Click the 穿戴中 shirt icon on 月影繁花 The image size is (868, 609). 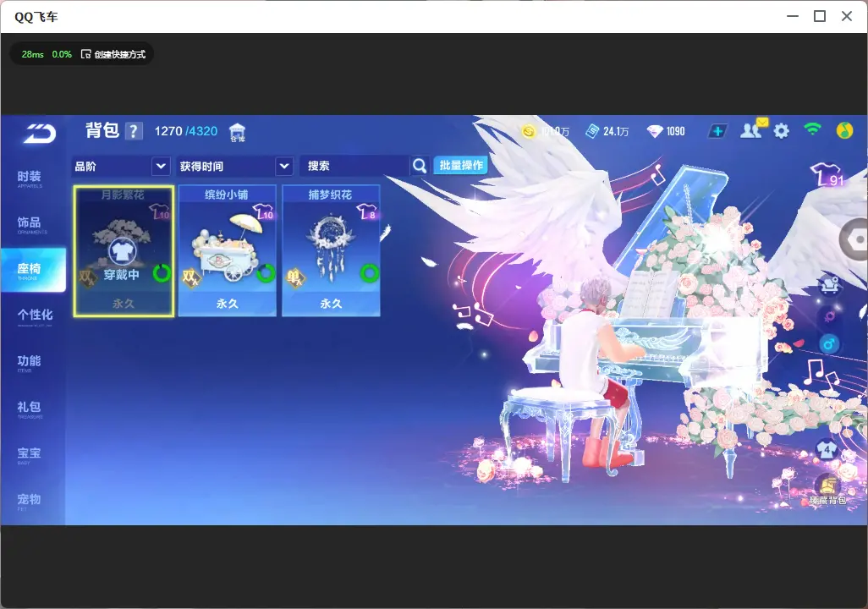[x=121, y=252]
